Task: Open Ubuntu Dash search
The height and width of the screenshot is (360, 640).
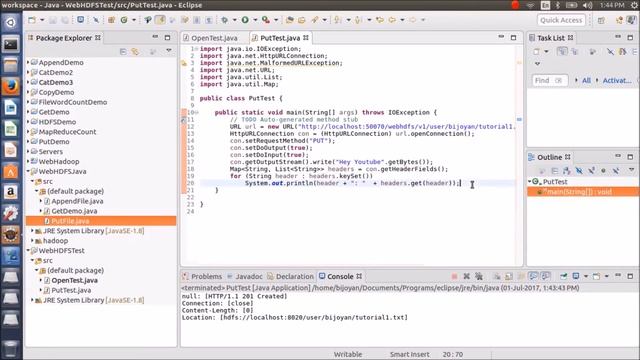Action: (11, 22)
